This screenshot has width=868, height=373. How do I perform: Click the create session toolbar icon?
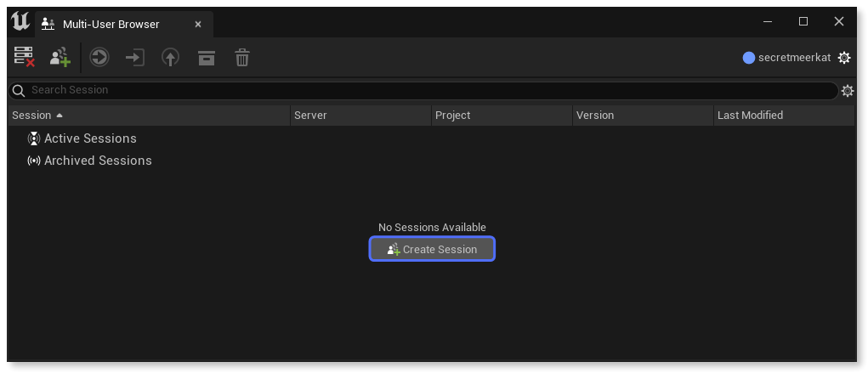60,57
